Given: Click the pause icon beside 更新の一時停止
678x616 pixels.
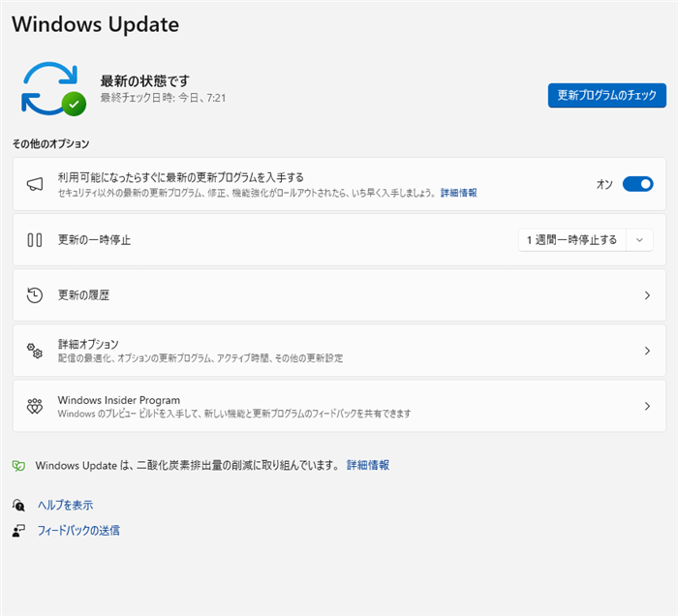Looking at the screenshot, I should [x=35, y=240].
